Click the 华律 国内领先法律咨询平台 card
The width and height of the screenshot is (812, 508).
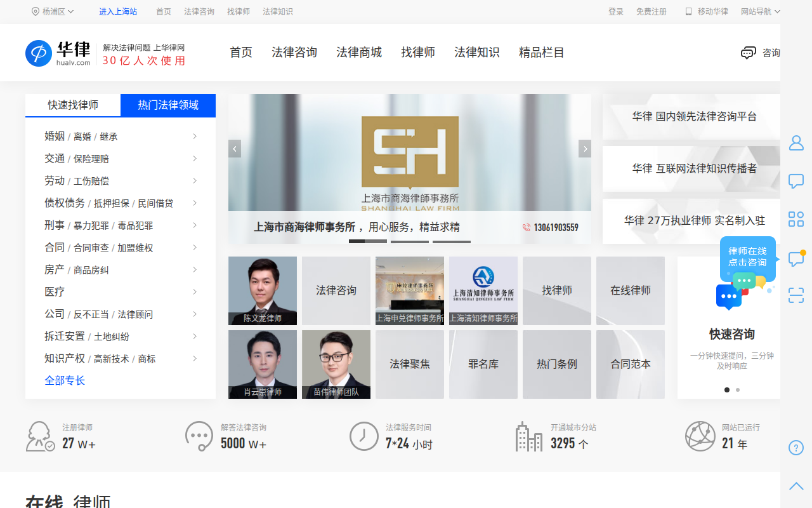pos(691,117)
